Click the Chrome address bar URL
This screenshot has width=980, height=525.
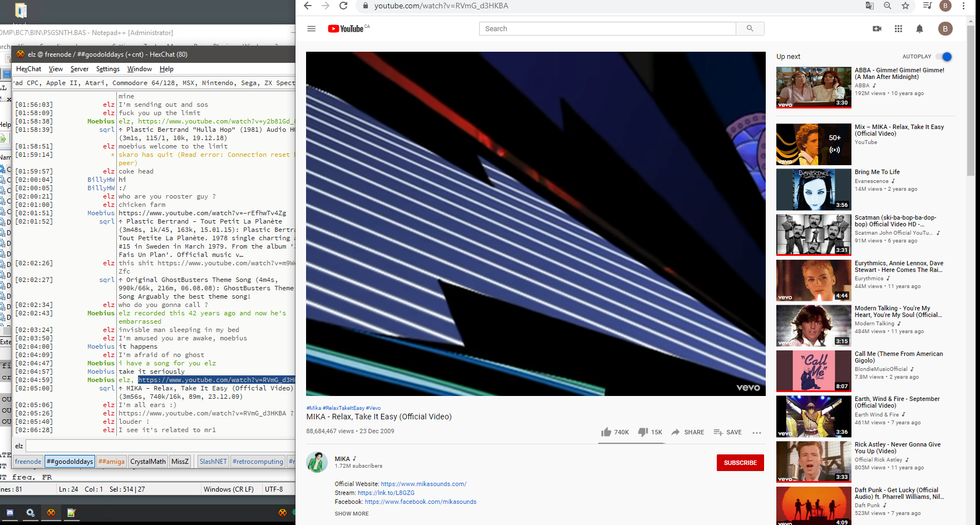click(441, 6)
